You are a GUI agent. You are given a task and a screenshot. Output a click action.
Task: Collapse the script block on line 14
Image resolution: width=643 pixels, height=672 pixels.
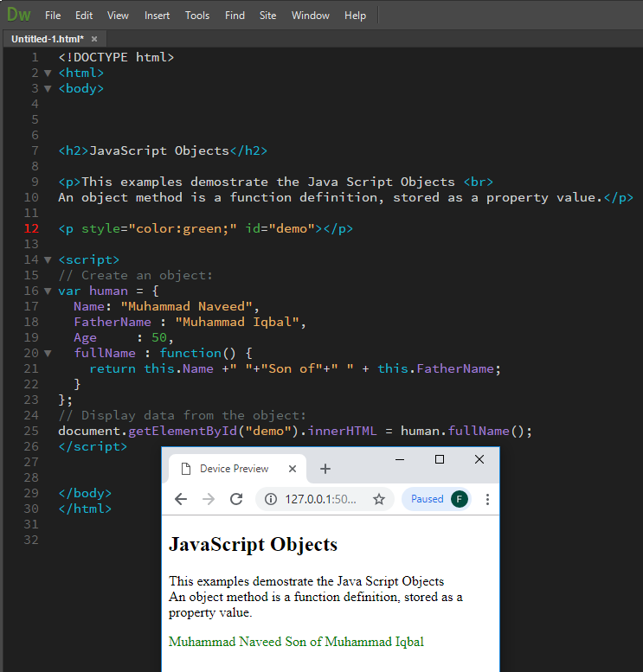tap(48, 260)
